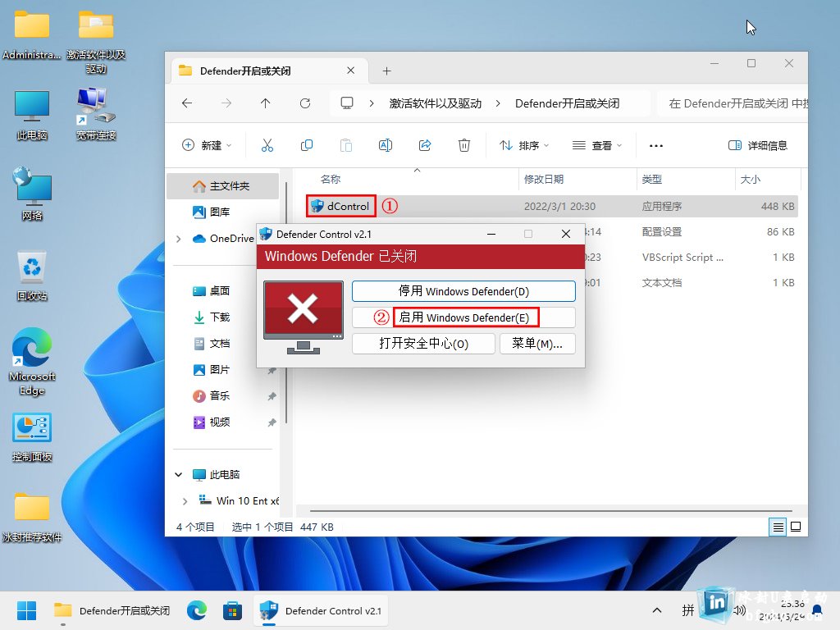
Task: Select 桌面 in navigation pane
Action: pyautogui.click(x=212, y=291)
